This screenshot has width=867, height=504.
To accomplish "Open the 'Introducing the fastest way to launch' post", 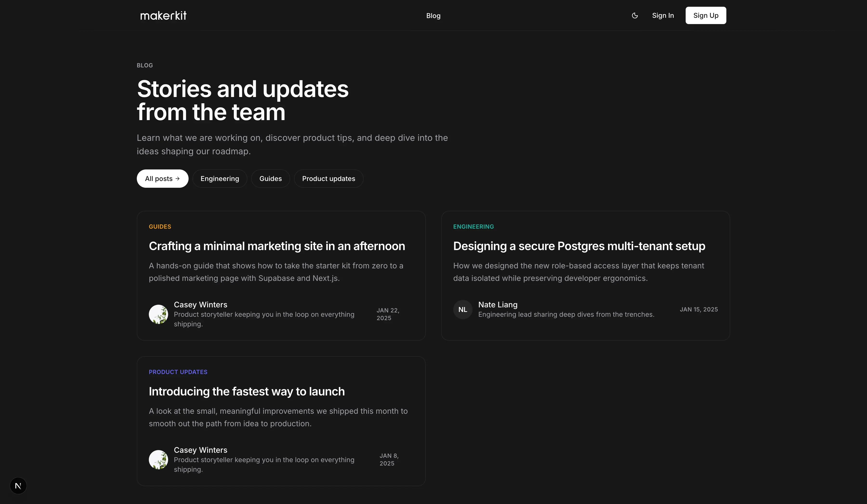I will [x=246, y=392].
